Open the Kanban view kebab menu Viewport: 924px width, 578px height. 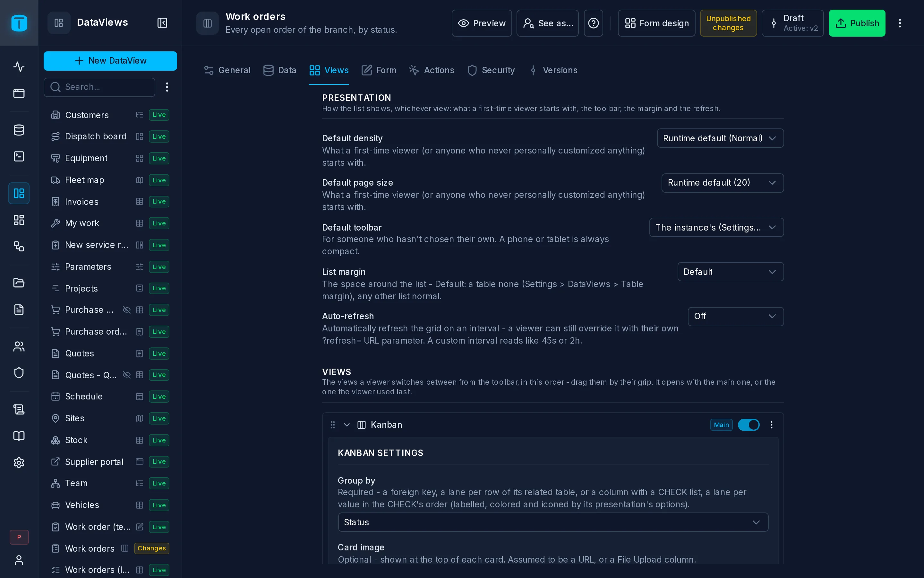(x=771, y=425)
